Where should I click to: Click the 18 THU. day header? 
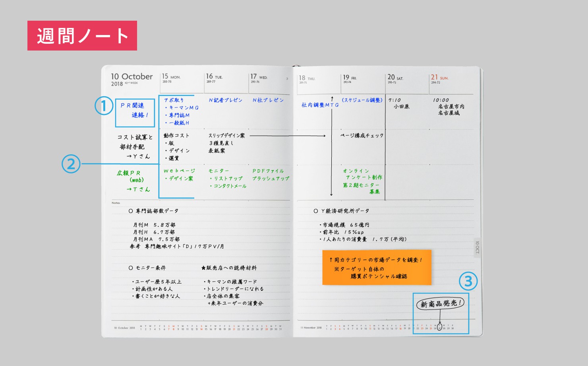click(x=307, y=79)
